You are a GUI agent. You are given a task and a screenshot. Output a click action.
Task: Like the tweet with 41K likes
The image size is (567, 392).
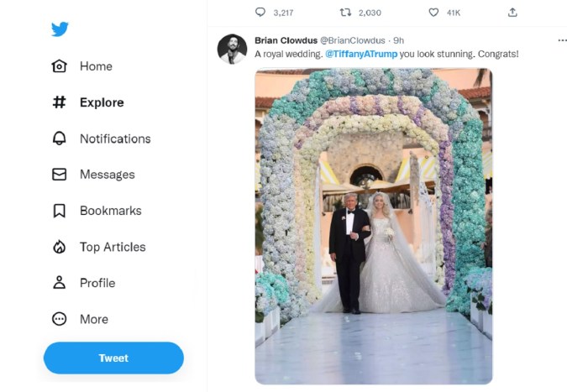433,13
